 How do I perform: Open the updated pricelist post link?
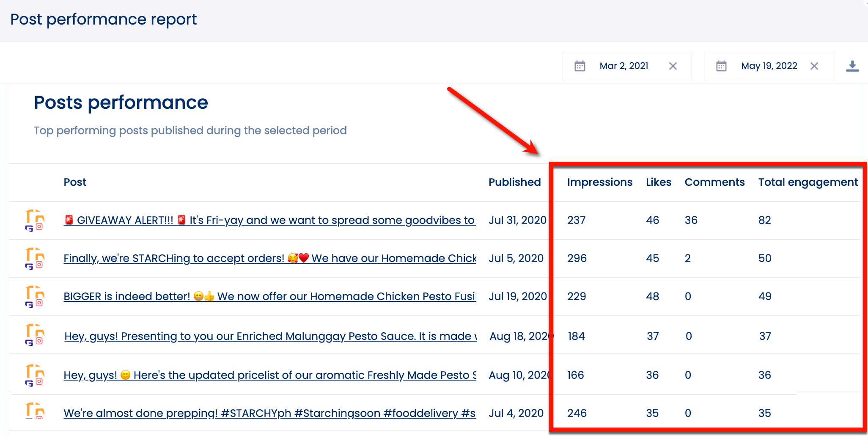coord(269,375)
